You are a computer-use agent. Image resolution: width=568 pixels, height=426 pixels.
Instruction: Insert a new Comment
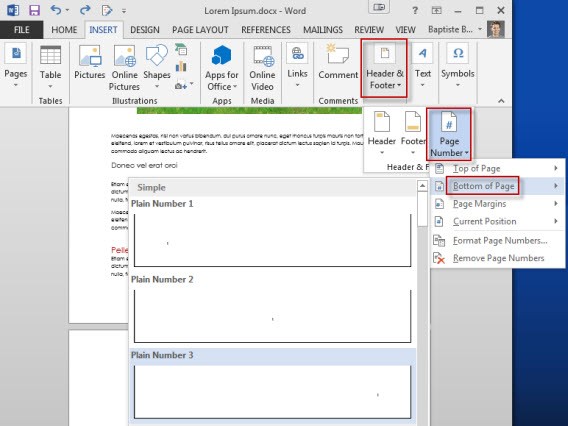pos(338,62)
